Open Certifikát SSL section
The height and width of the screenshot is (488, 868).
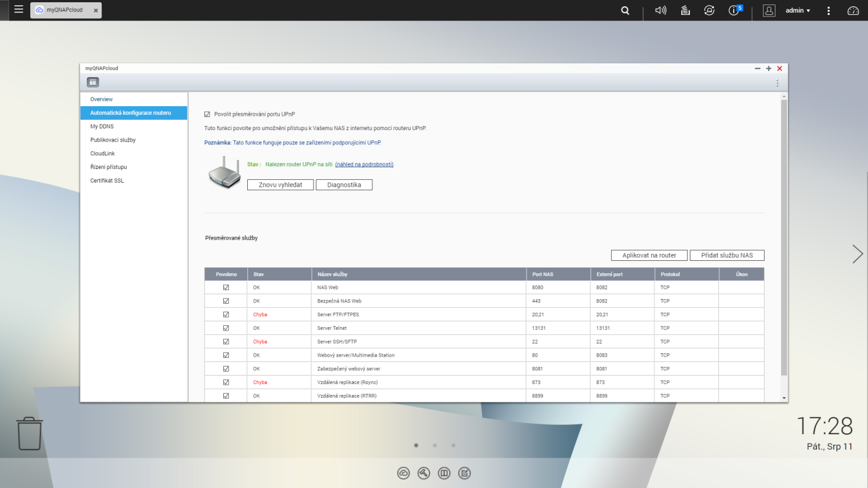134,180
